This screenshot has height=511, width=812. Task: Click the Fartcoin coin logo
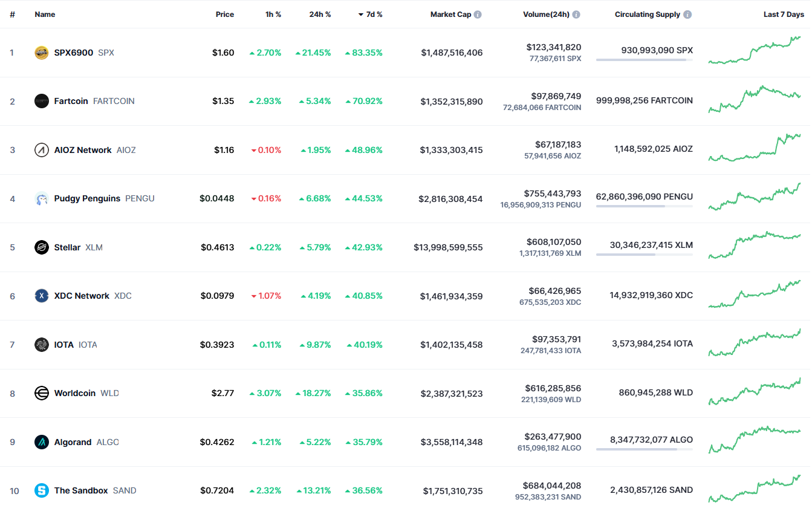42,101
